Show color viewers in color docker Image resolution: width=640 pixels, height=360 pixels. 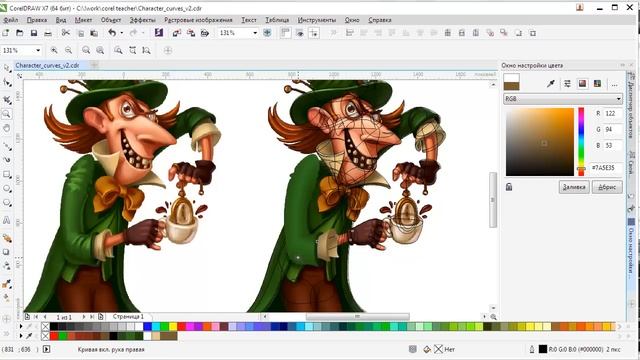coord(582,84)
